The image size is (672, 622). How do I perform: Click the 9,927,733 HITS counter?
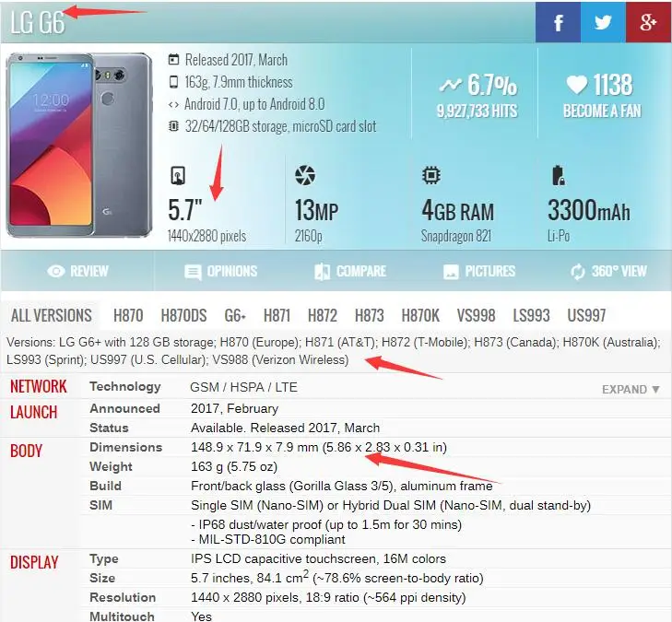click(477, 111)
